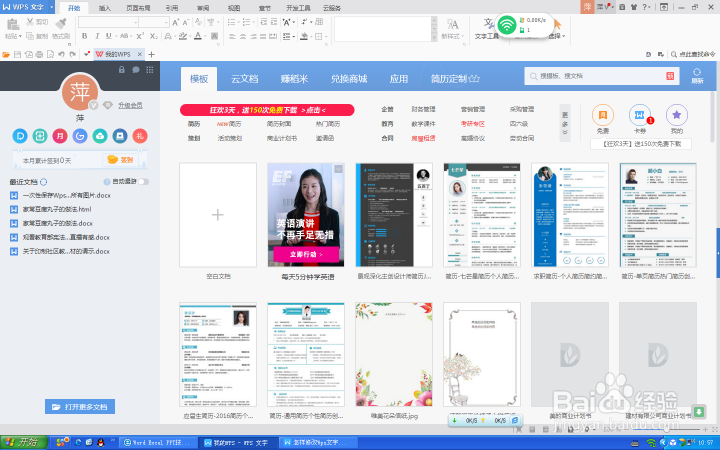Click the Paste clipboard icon

pyautogui.click(x=13, y=24)
